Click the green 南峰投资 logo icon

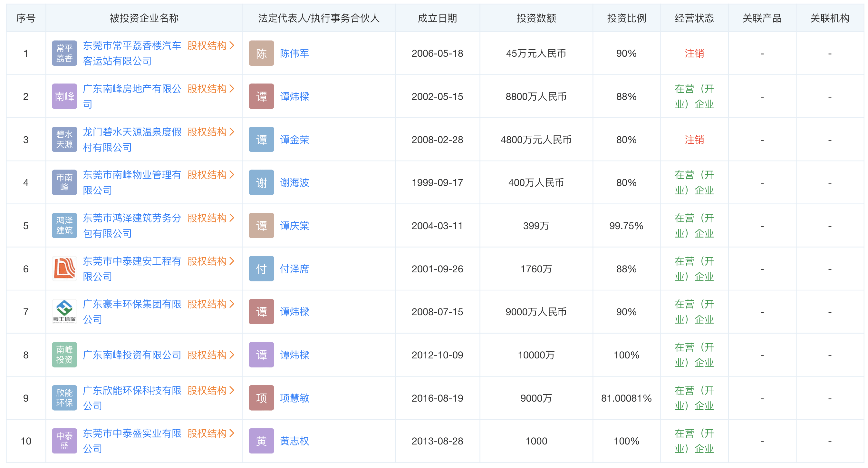click(x=64, y=355)
